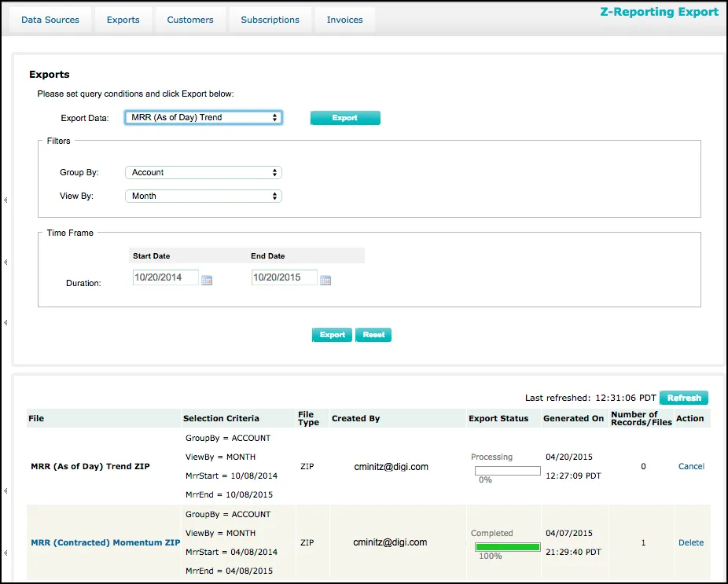The width and height of the screenshot is (728, 584).
Task: Click the MrrEnd = 04/08/2015 criteria text
Action: (x=231, y=571)
